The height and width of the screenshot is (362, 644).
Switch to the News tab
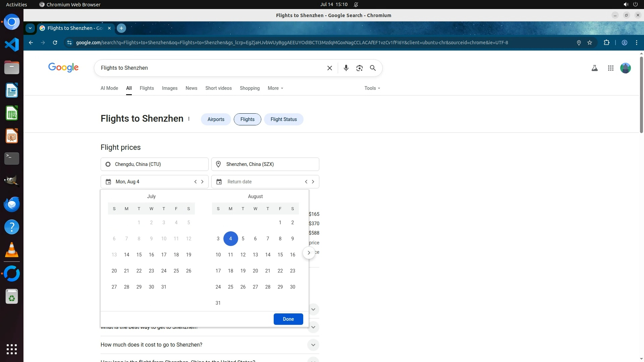191,88
